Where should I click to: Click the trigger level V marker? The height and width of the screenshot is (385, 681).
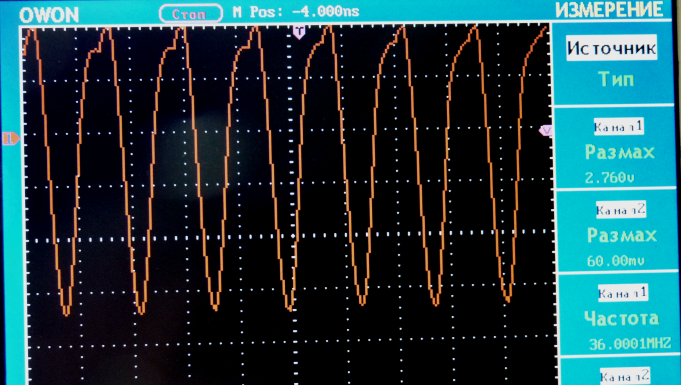click(x=545, y=130)
